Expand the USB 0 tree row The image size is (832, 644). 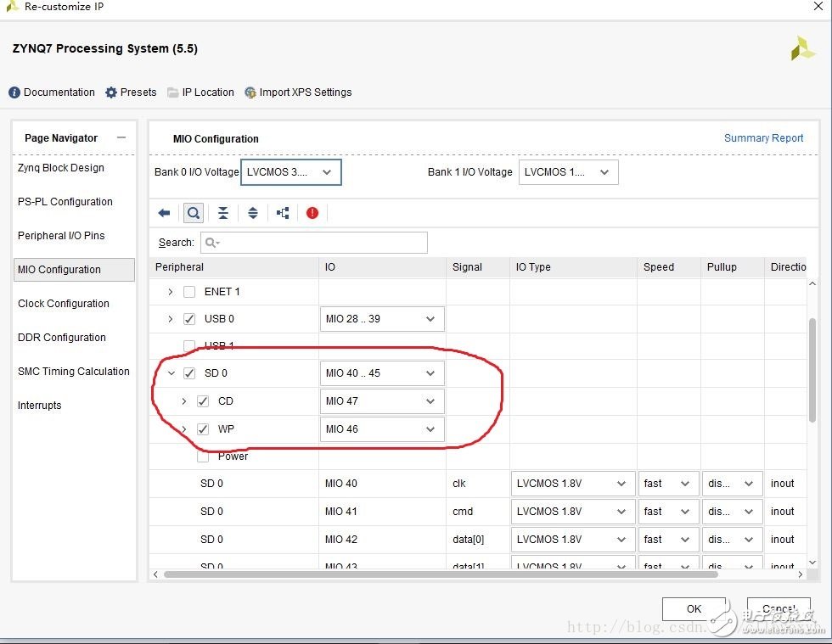(x=171, y=319)
